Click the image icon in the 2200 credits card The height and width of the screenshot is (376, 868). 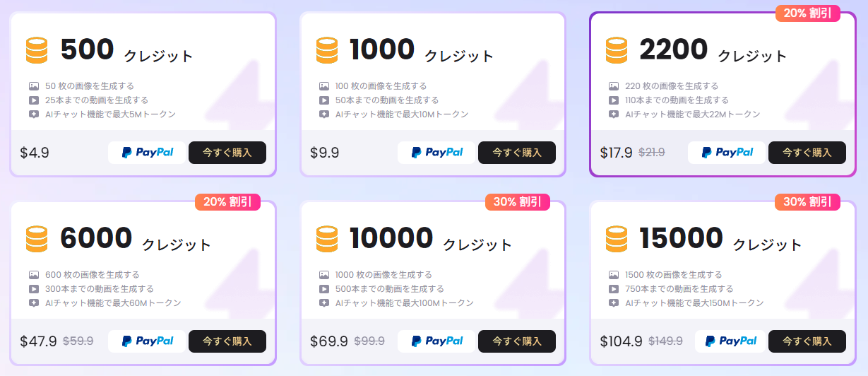[x=614, y=86]
